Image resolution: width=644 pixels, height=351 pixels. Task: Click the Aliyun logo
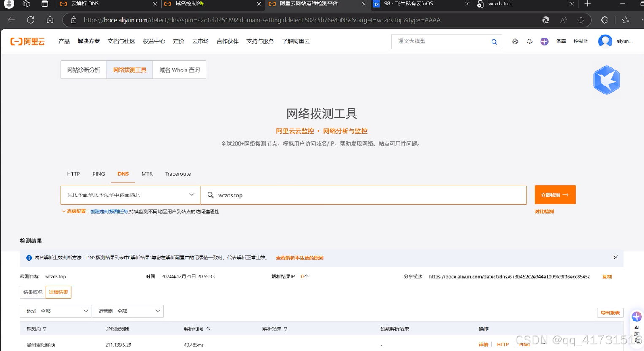[x=27, y=41]
